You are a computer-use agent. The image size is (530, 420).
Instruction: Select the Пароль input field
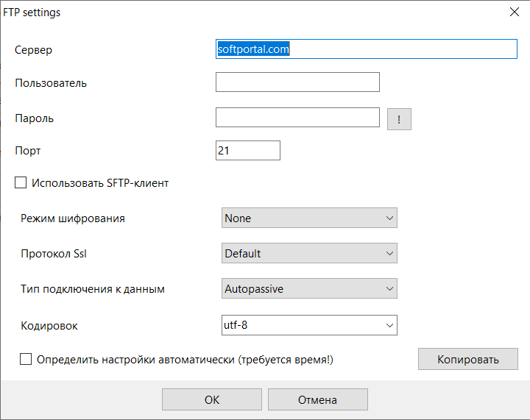tap(297, 118)
